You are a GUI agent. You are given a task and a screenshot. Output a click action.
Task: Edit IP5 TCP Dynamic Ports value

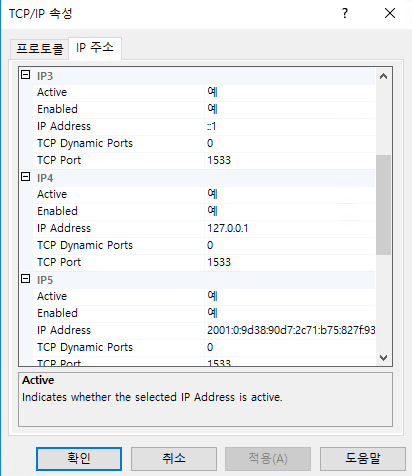pos(290,347)
